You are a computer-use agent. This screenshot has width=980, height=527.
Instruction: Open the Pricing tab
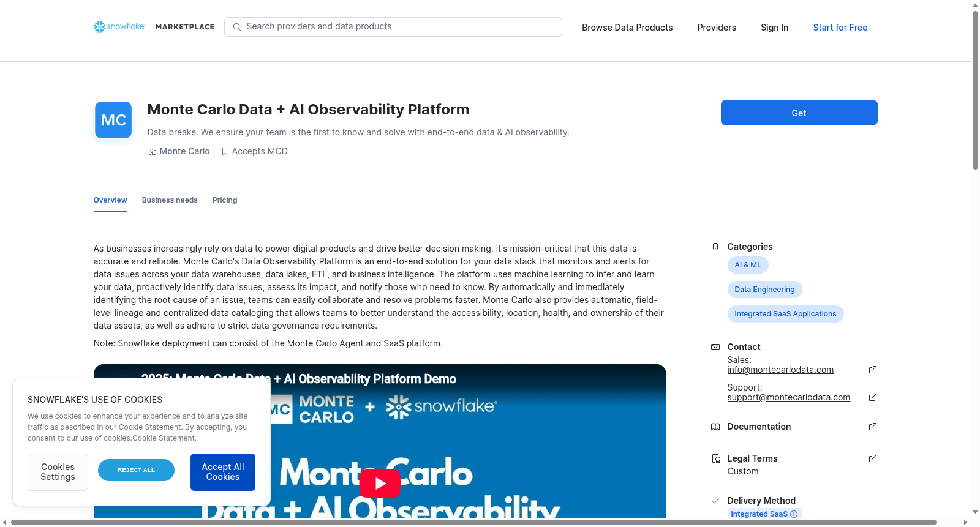point(225,200)
